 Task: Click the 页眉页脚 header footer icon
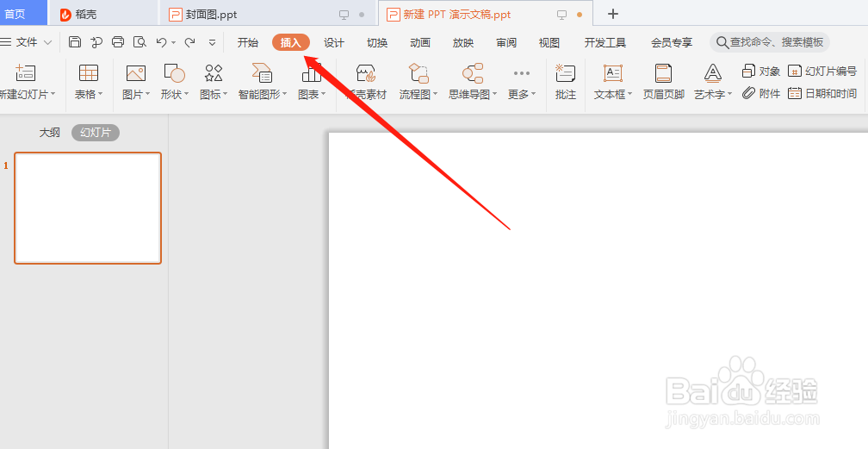tap(663, 72)
